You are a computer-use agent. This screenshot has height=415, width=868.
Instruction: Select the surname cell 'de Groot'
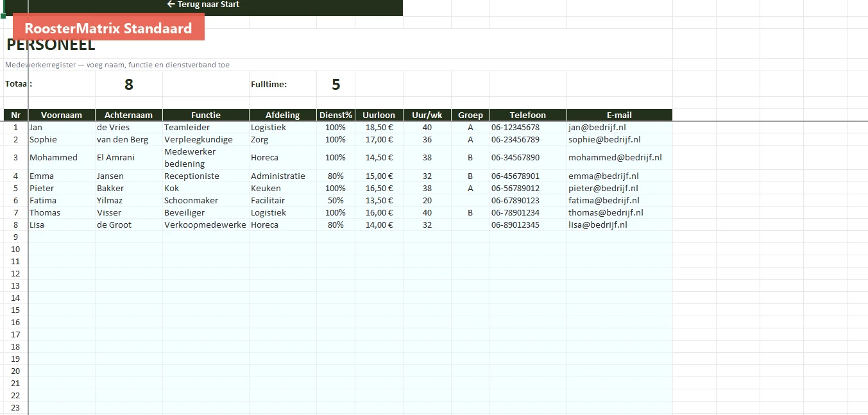pos(129,225)
